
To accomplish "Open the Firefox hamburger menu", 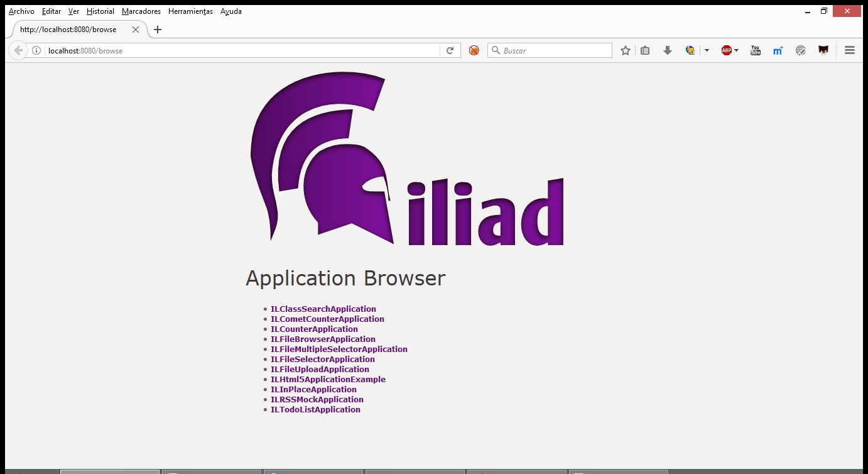I will pos(849,50).
